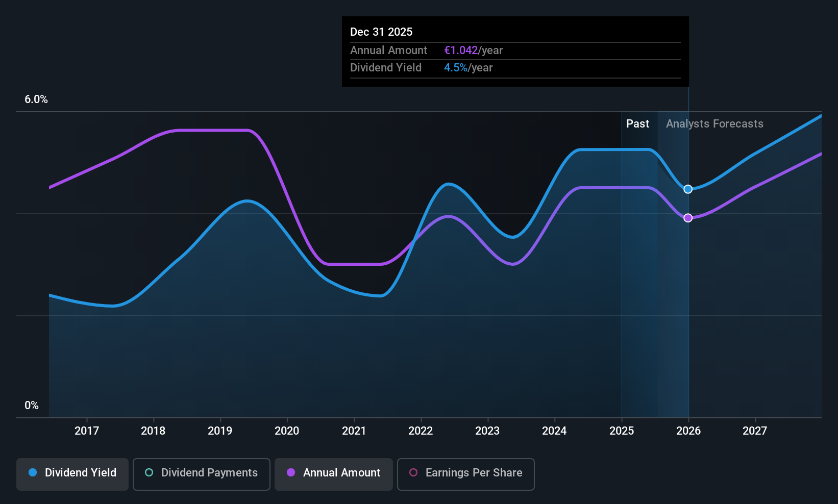Click the 2017 x-axis label
Screen dimensions: 838x504
point(87,431)
